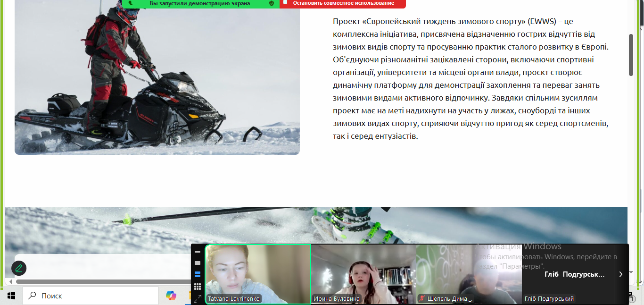Viewport: 644px width, 305px height.
Task: Select Tatyana Lavrinenko's video thumbnail
Action: (x=258, y=274)
